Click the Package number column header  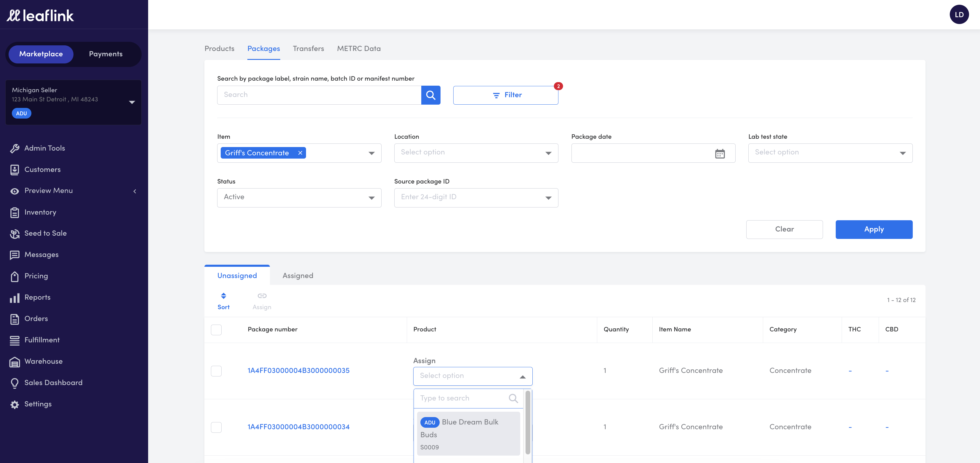pyautogui.click(x=272, y=329)
